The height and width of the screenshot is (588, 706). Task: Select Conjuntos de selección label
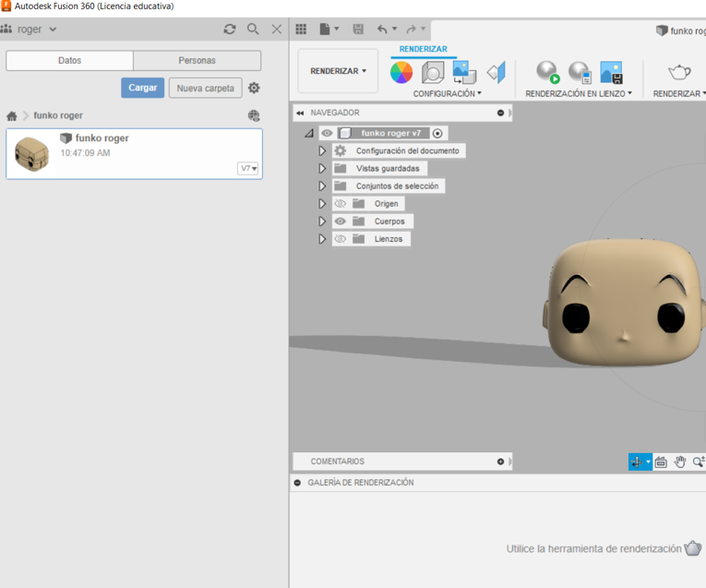pyautogui.click(x=397, y=186)
